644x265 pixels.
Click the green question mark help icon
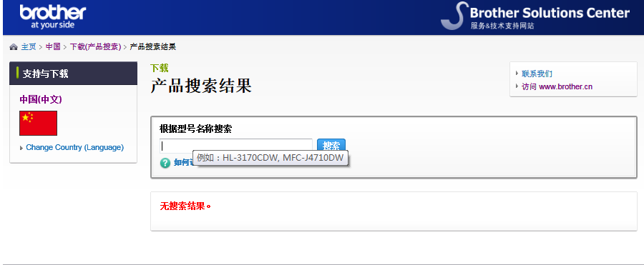(x=165, y=163)
